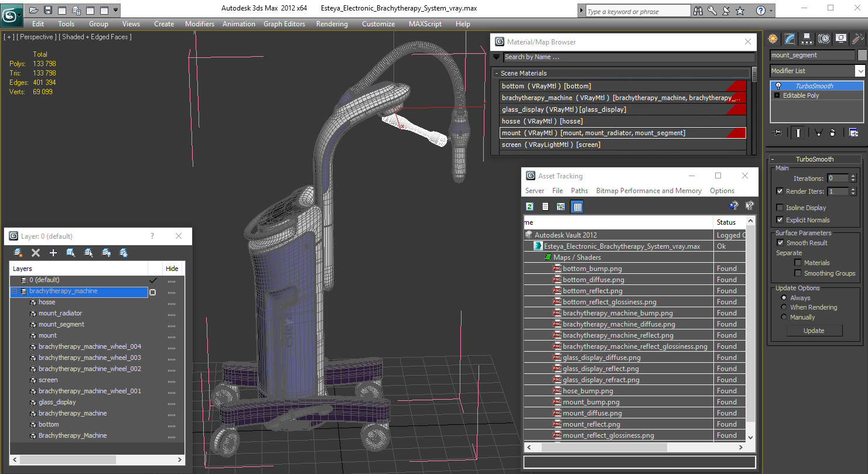868x474 pixels.
Task: Click the TurboSmooth Update button
Action: point(814,331)
